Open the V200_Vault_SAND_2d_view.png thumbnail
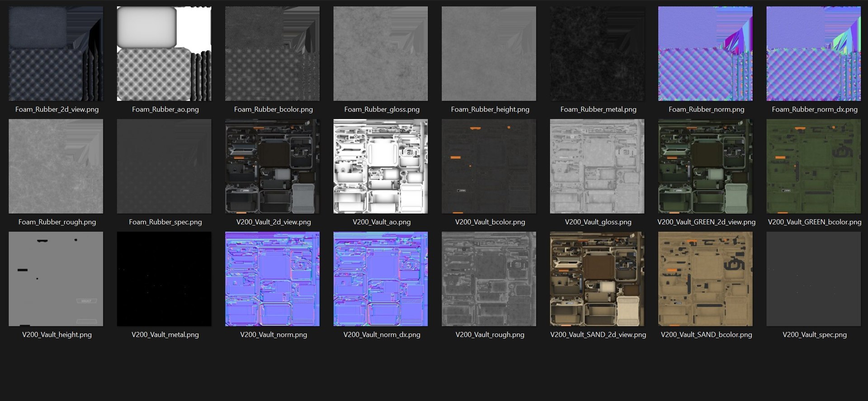 tap(597, 279)
